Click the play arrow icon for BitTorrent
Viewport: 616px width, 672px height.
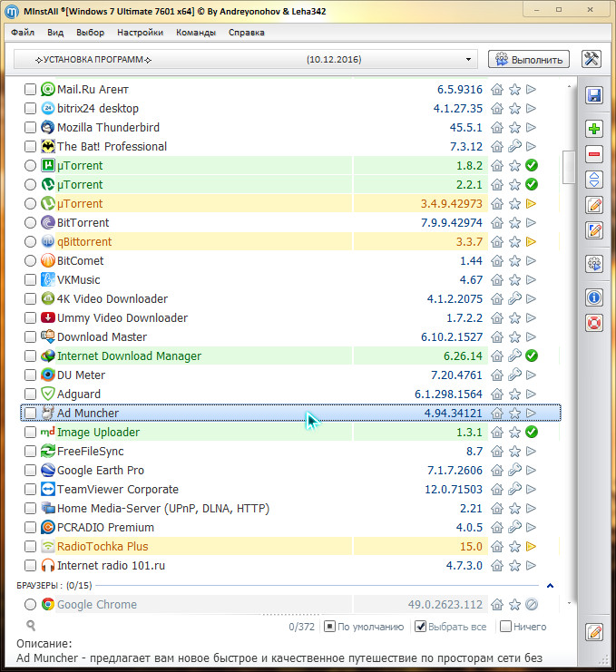(x=531, y=222)
